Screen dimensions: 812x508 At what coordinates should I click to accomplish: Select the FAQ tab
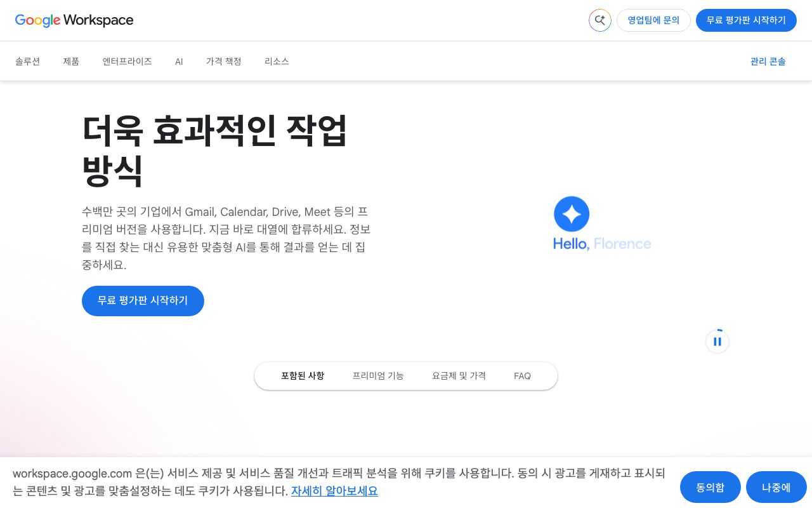click(522, 376)
